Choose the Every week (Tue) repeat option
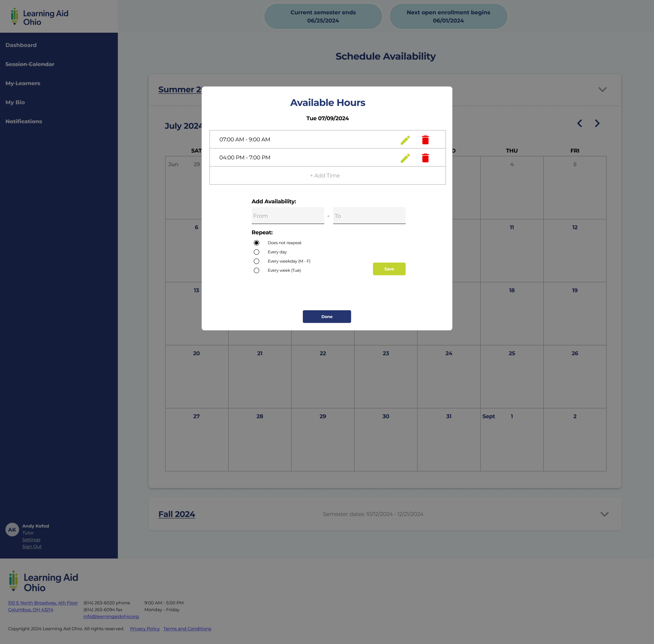Viewport: 654px width, 644px height. click(x=256, y=270)
